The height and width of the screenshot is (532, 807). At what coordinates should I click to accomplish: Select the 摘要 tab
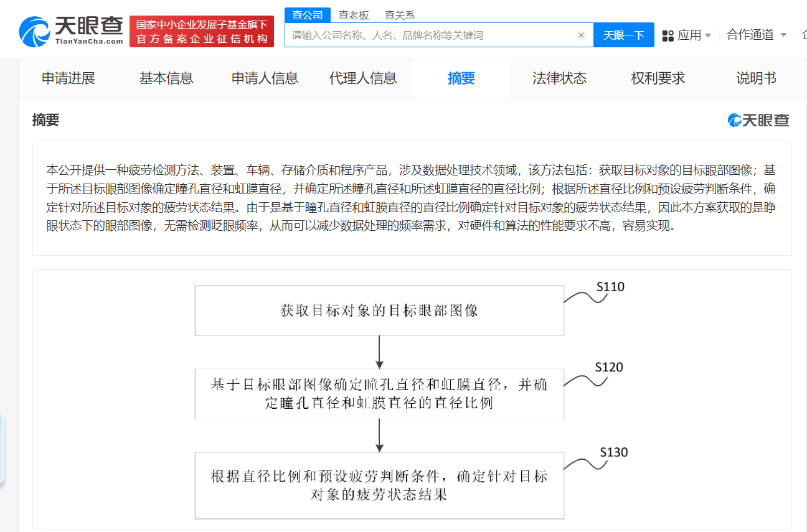pos(461,78)
